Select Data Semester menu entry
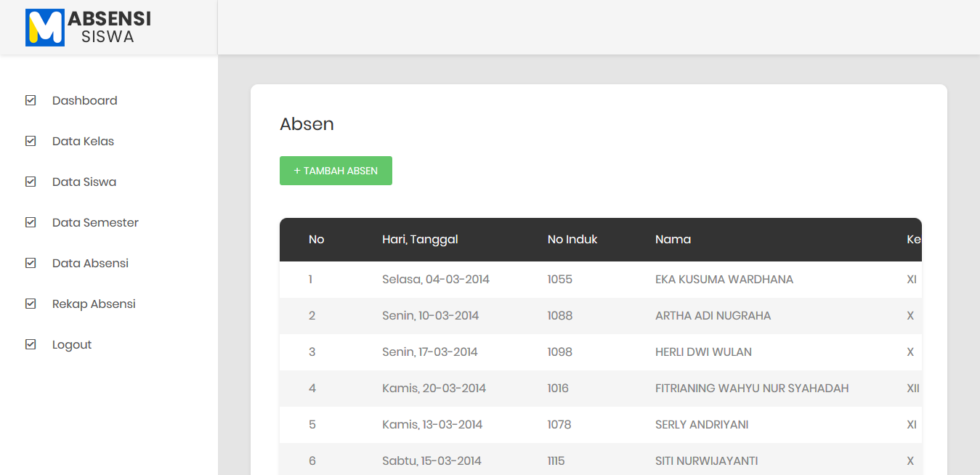This screenshot has height=475, width=980. [95, 222]
